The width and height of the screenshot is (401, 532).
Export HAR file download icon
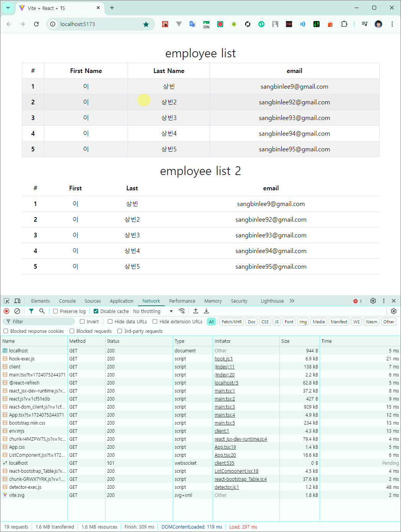206,311
